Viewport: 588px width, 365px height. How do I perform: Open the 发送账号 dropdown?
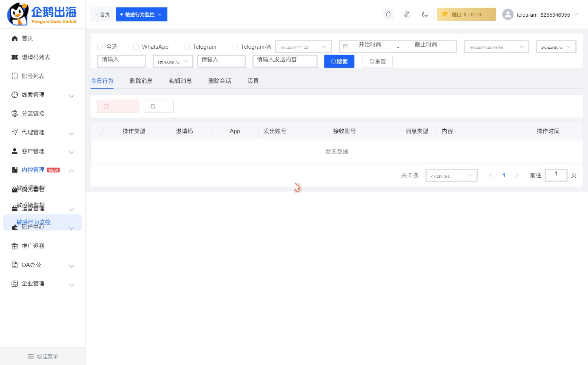(x=556, y=46)
